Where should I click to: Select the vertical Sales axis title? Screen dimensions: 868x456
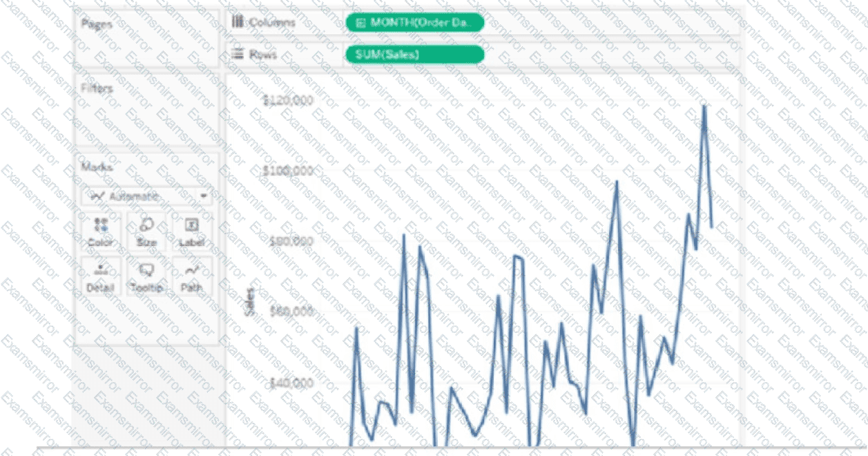(x=250, y=302)
